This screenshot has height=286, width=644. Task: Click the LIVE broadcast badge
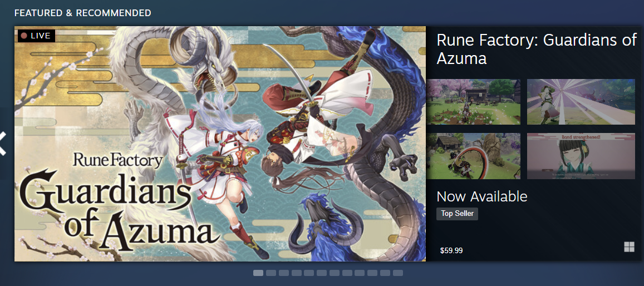(x=36, y=36)
